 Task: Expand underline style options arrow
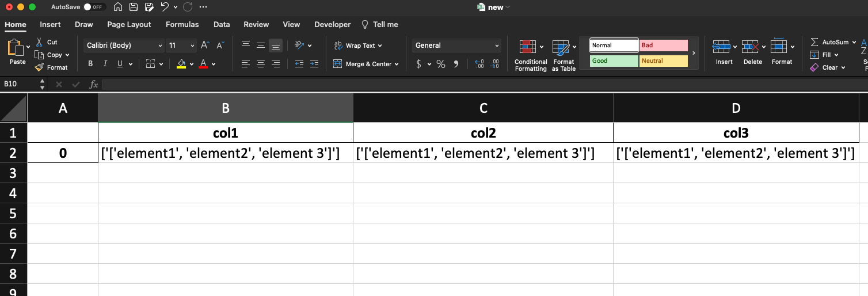tap(131, 64)
